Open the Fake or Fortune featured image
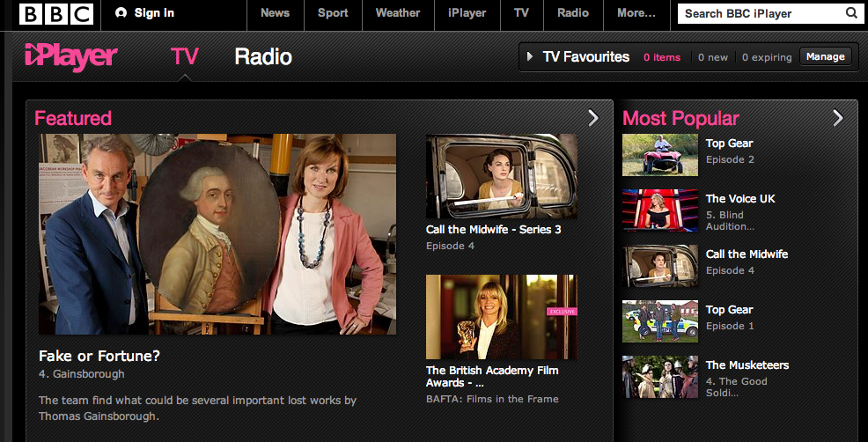This screenshot has width=868, height=442. 217,233
